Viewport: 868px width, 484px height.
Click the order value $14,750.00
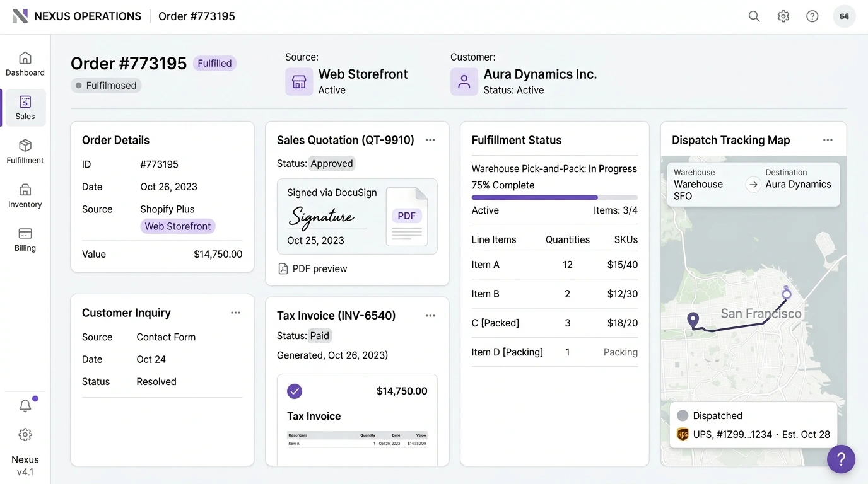coord(218,254)
